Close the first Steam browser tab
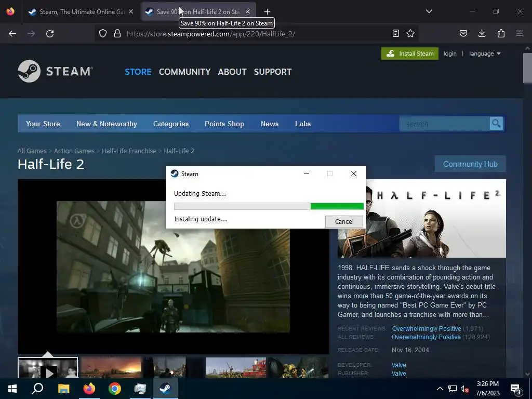Screen dimensions: 532x399 point(131,12)
